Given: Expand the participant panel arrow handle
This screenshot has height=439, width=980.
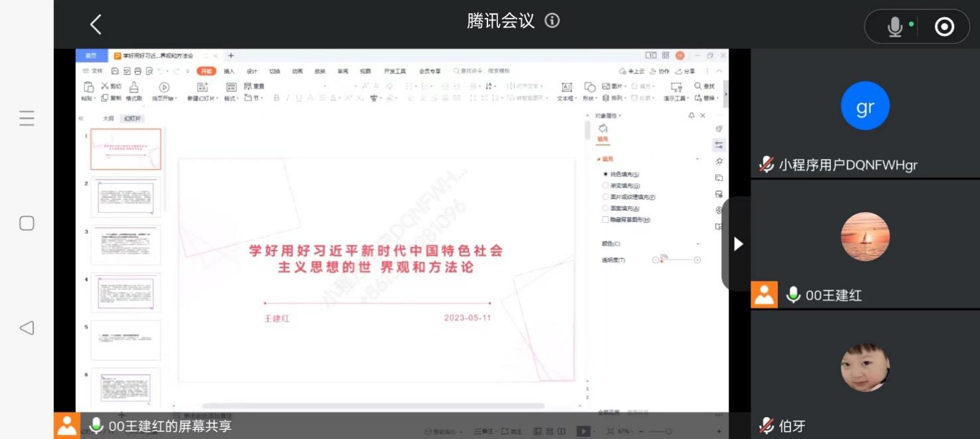Looking at the screenshot, I should [x=737, y=244].
